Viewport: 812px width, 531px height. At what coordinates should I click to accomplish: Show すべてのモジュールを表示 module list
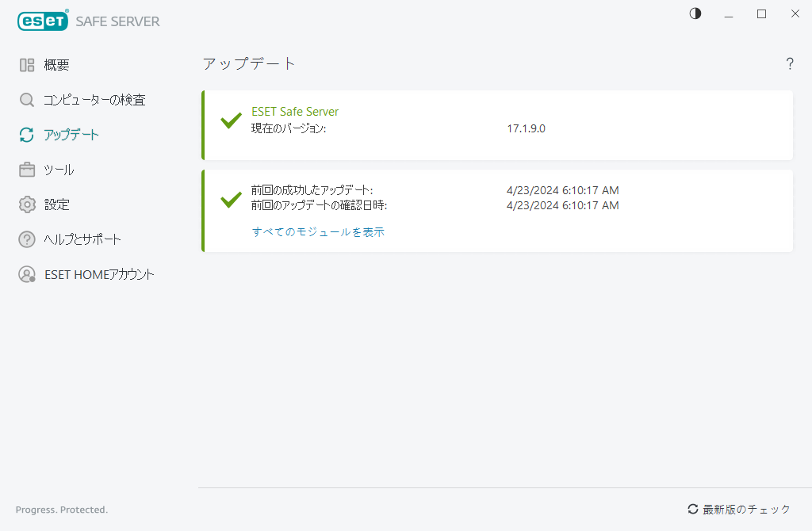(x=318, y=231)
